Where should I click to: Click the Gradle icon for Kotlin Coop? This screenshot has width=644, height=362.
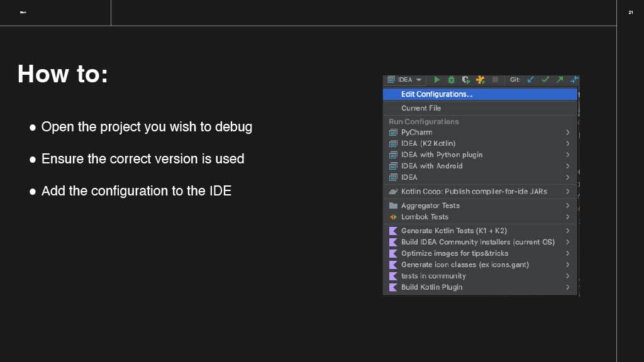point(393,191)
